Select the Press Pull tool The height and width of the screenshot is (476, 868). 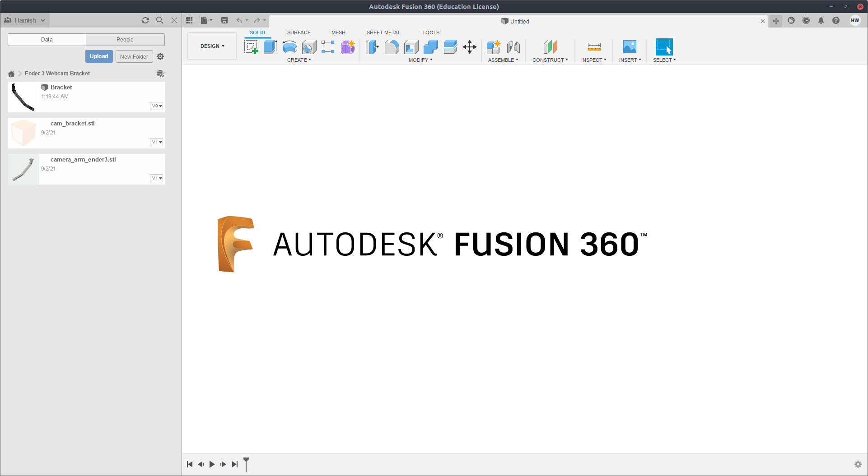pos(372,47)
